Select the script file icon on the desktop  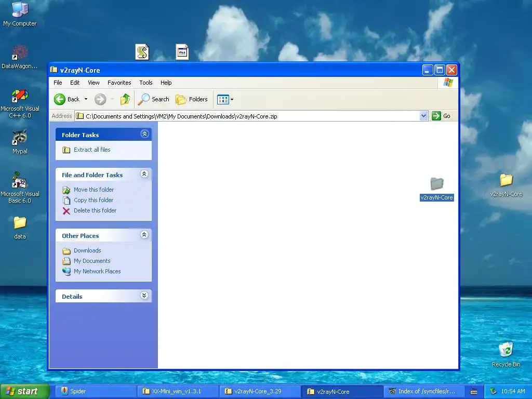coord(142,52)
